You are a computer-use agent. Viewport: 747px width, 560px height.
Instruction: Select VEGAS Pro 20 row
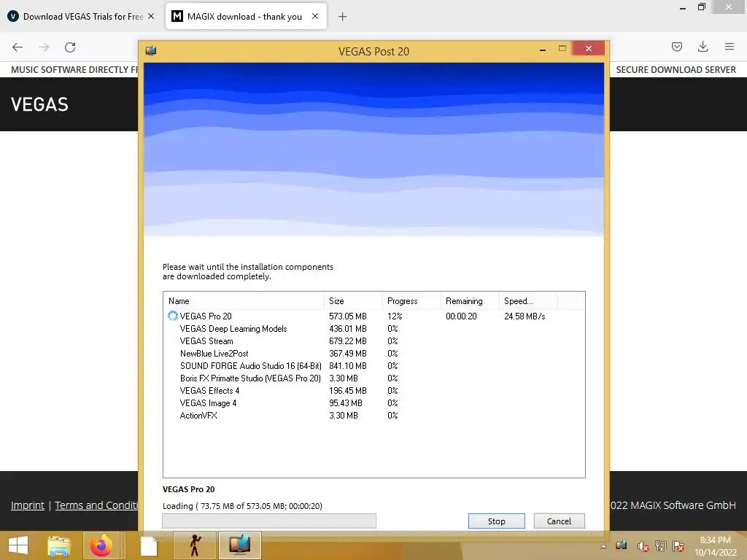pos(373,316)
